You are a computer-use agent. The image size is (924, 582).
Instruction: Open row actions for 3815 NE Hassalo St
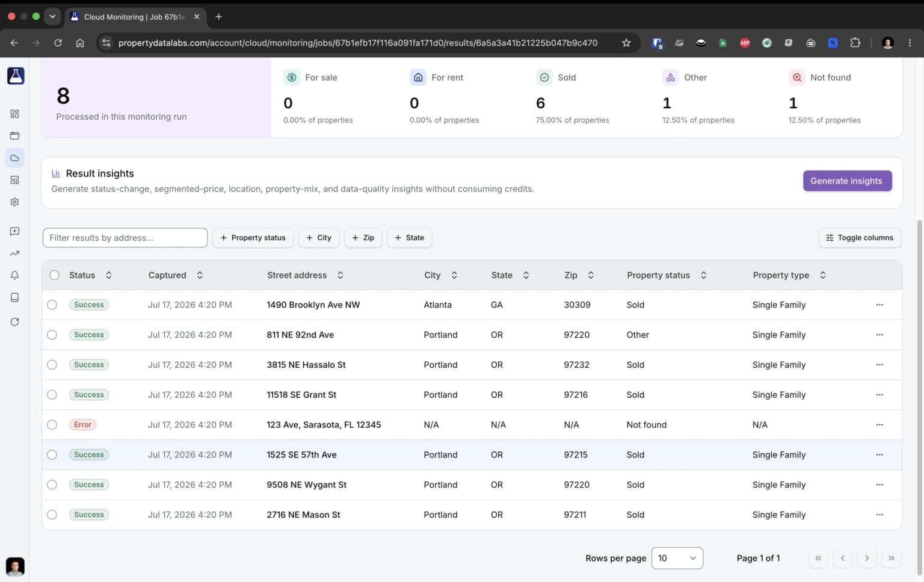(x=879, y=365)
